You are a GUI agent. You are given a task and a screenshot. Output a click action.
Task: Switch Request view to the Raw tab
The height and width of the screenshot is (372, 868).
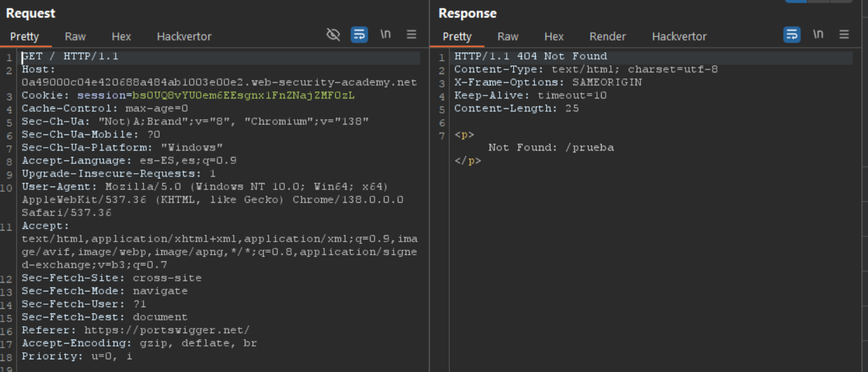coord(75,37)
